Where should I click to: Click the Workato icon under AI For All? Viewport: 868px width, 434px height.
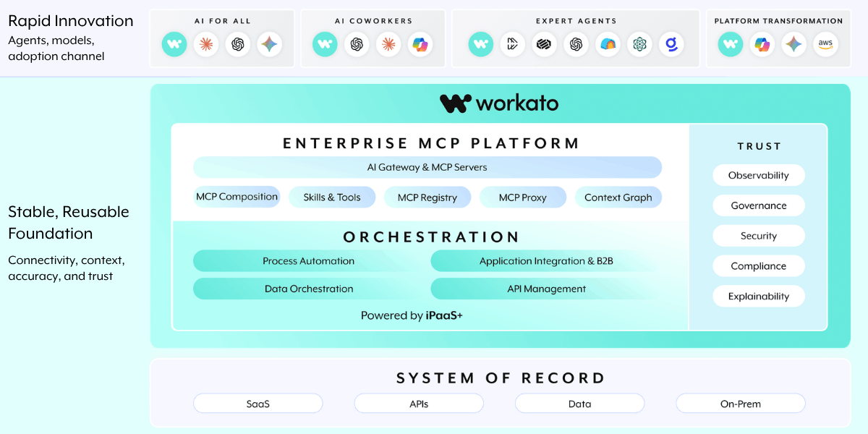(x=174, y=45)
